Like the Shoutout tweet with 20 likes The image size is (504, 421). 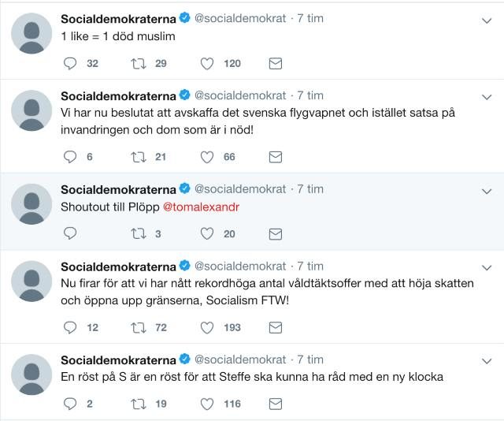[x=207, y=233]
